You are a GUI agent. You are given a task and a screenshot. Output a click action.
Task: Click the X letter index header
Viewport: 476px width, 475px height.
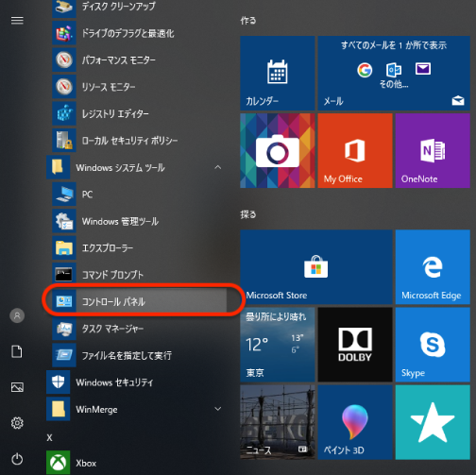point(49,437)
